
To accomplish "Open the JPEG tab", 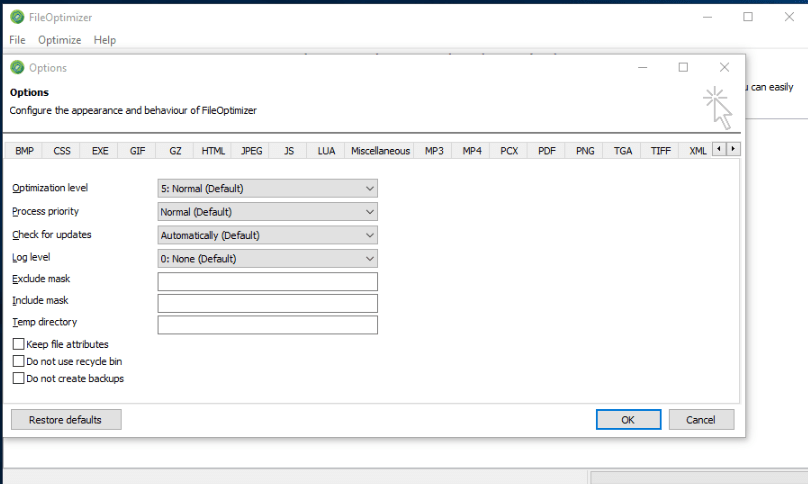I will coord(251,151).
